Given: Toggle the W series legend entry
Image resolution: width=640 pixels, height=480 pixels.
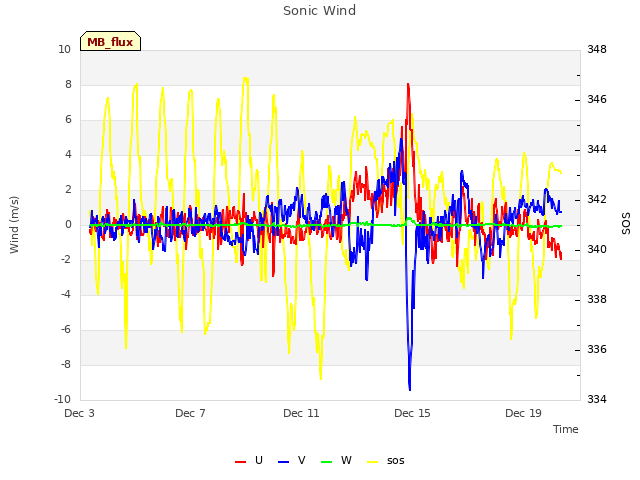Looking at the screenshot, I should (x=336, y=461).
